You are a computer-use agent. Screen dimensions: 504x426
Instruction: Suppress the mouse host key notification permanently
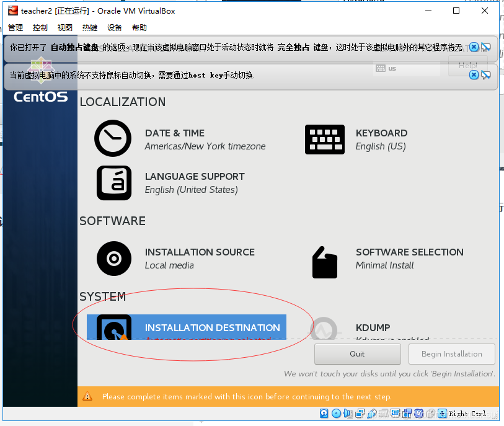485,75
